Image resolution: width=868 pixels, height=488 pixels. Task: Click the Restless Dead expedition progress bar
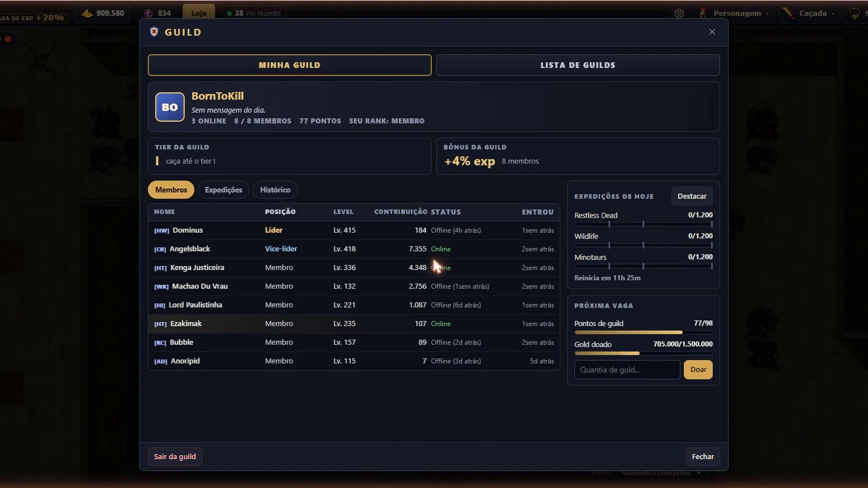(x=644, y=224)
